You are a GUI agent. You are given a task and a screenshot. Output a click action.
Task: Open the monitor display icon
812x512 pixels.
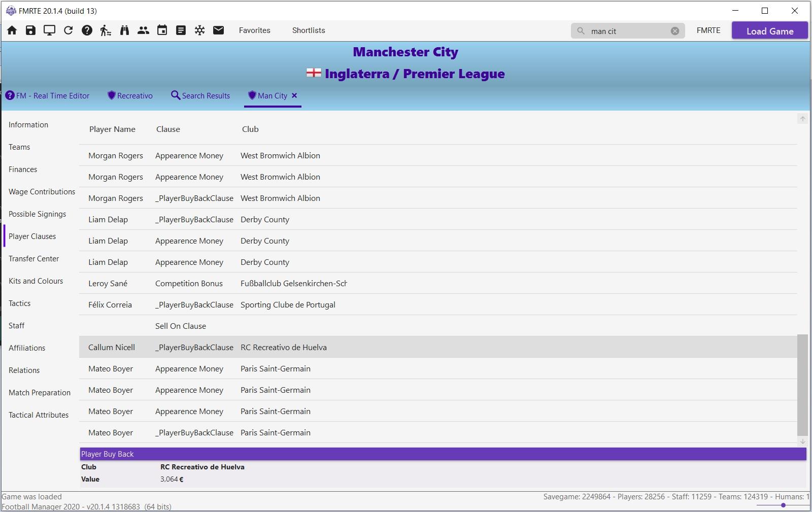[49, 30]
